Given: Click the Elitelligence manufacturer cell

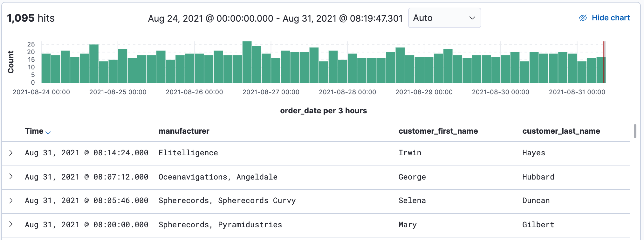Looking at the screenshot, I should point(188,153).
